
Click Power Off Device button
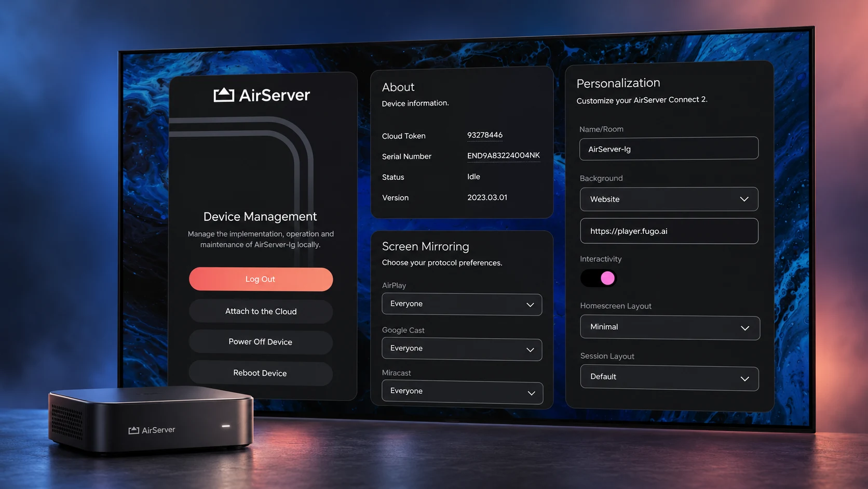point(261,342)
